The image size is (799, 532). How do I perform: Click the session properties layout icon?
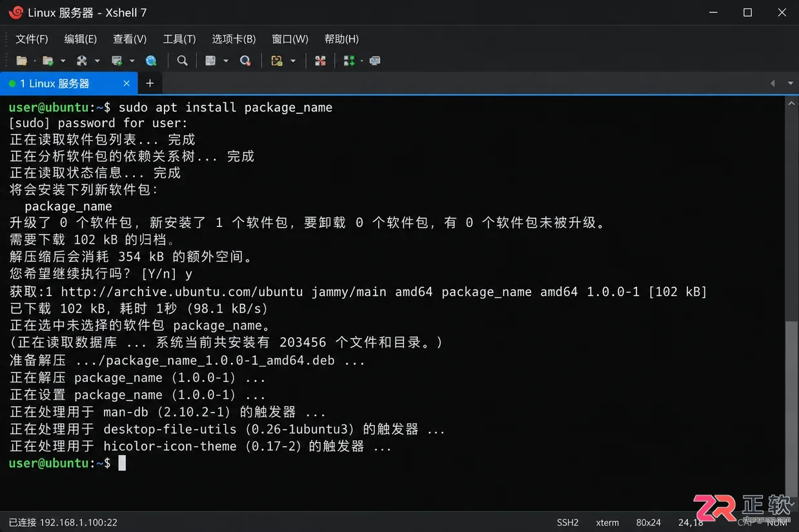[210, 61]
